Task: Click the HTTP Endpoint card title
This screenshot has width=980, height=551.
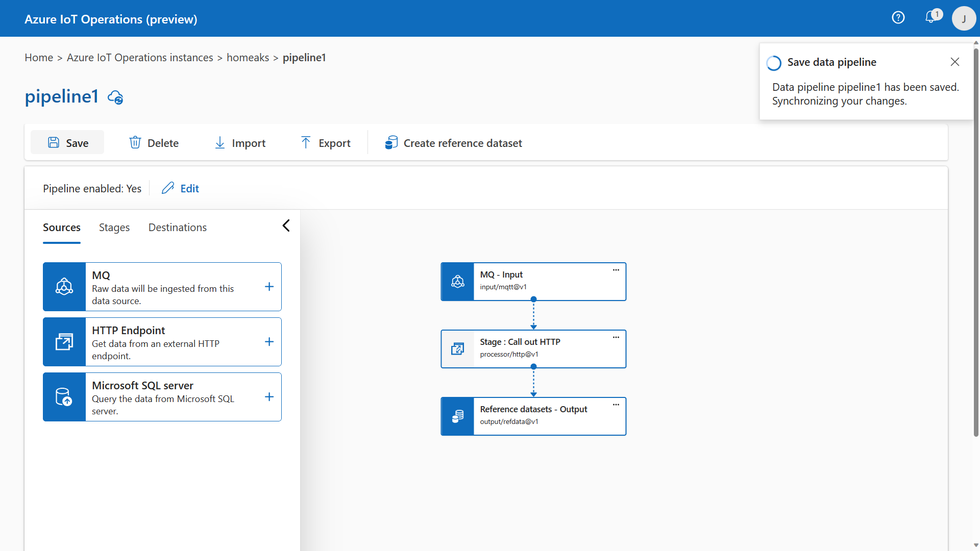Action: click(128, 331)
